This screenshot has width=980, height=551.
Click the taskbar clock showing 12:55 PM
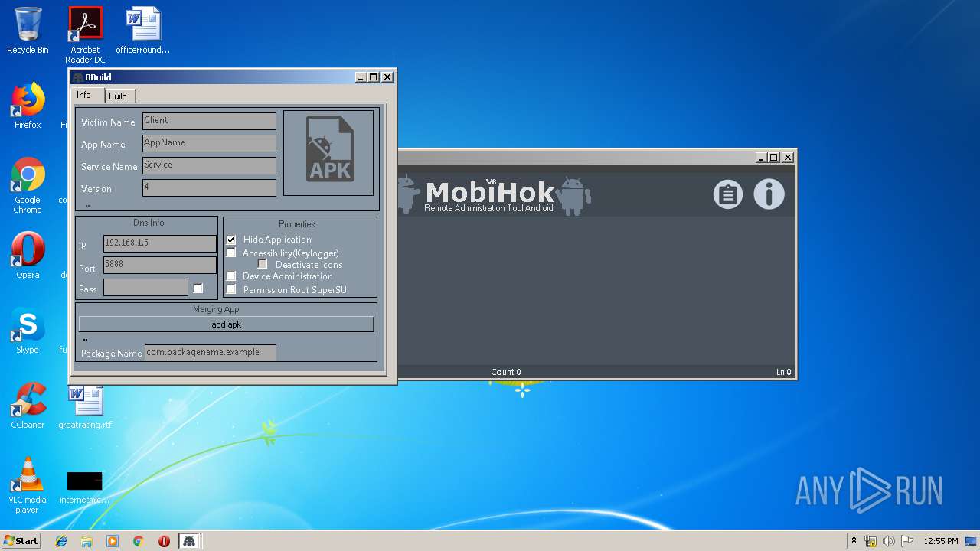(x=940, y=541)
